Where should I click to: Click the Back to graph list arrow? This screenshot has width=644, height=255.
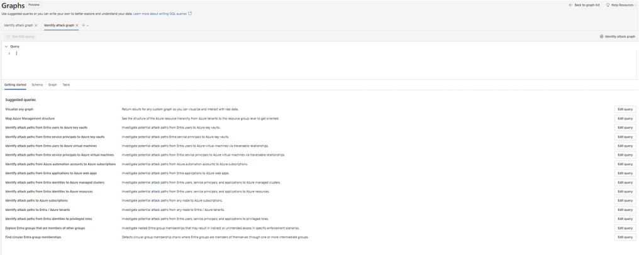tap(571, 5)
